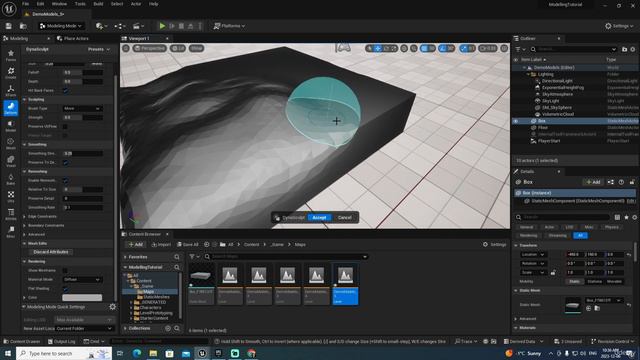Click the Details lock icon
The width and height of the screenshot is (640, 360).
click(632, 182)
